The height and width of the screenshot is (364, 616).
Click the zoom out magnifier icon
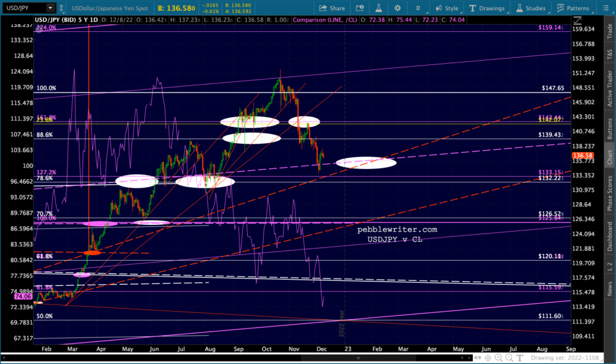point(509,358)
